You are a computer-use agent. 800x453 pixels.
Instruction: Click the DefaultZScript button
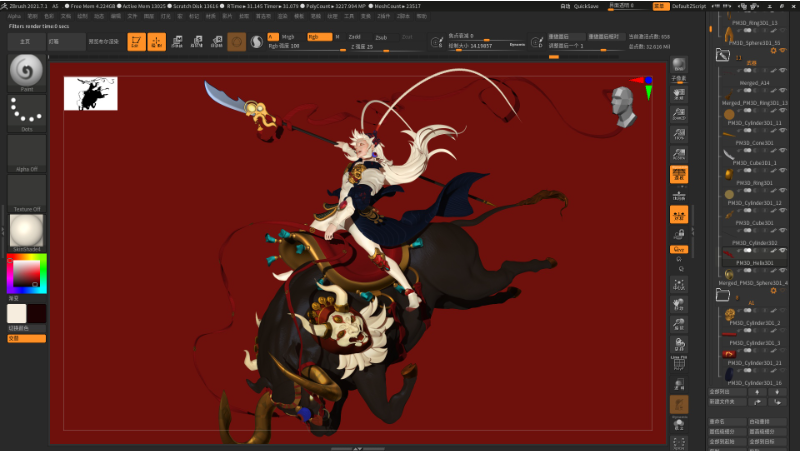tap(688, 6)
